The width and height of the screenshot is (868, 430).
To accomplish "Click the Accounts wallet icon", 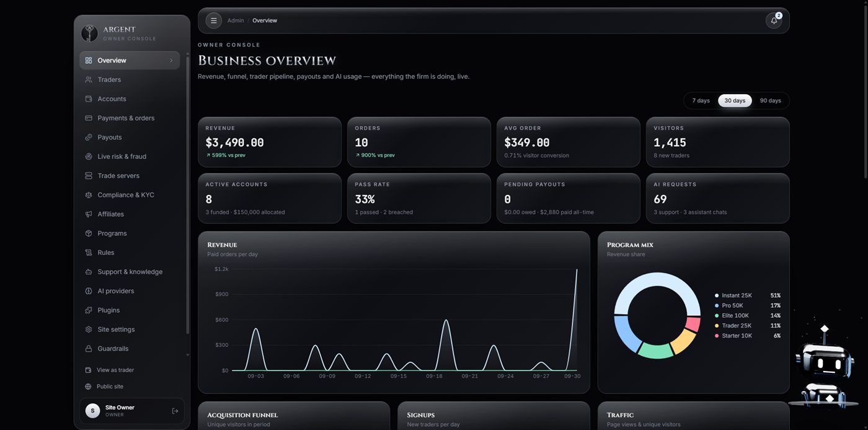I will [x=89, y=99].
